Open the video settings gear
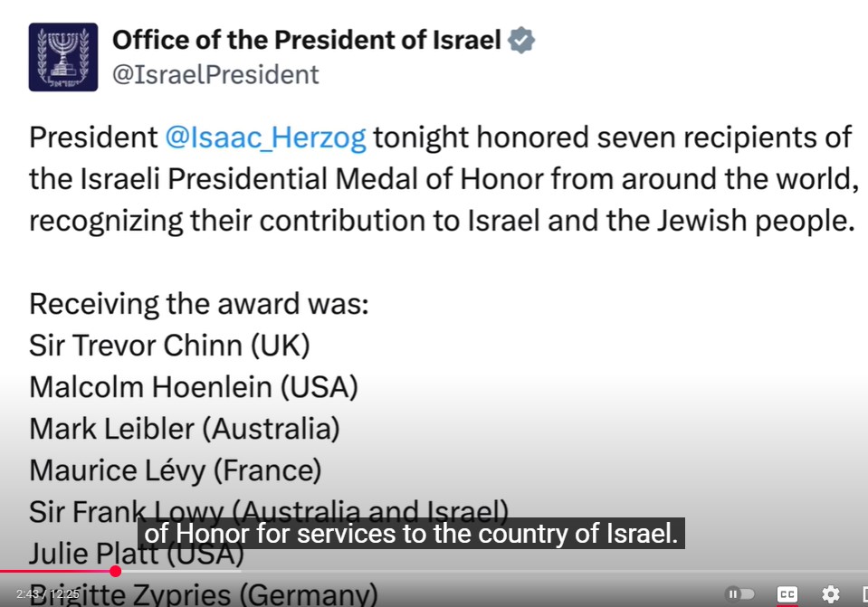The image size is (868, 607). tap(830, 594)
